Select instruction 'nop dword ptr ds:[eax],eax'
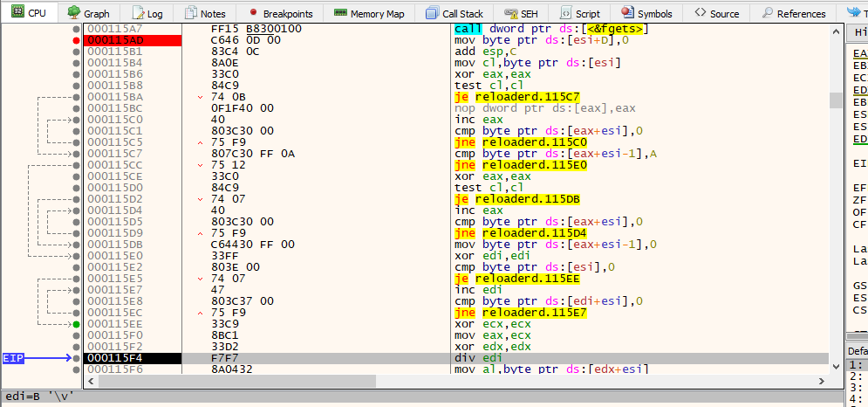 [x=544, y=108]
